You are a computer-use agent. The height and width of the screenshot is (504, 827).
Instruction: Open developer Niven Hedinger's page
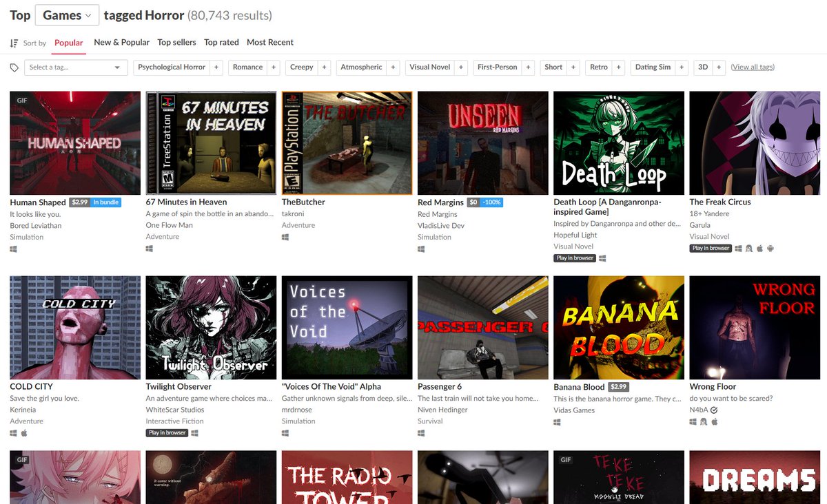442,410
